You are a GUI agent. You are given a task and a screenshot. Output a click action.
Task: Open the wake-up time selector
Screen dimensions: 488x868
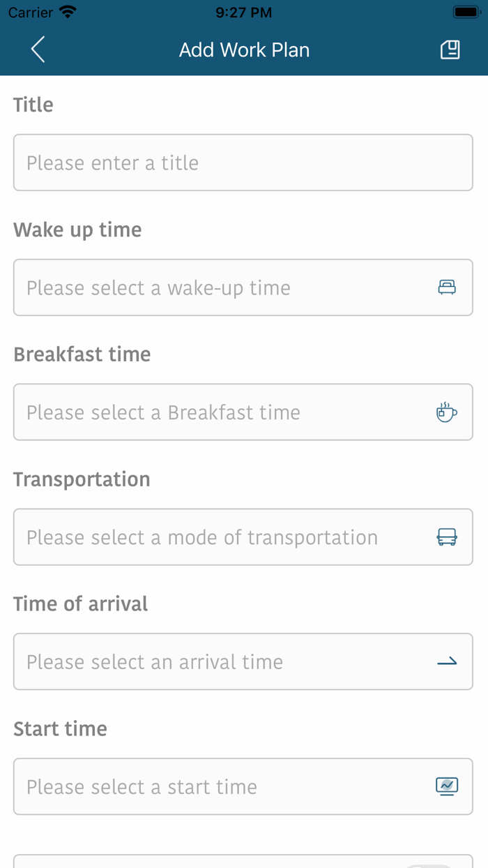pyautogui.click(x=223, y=287)
